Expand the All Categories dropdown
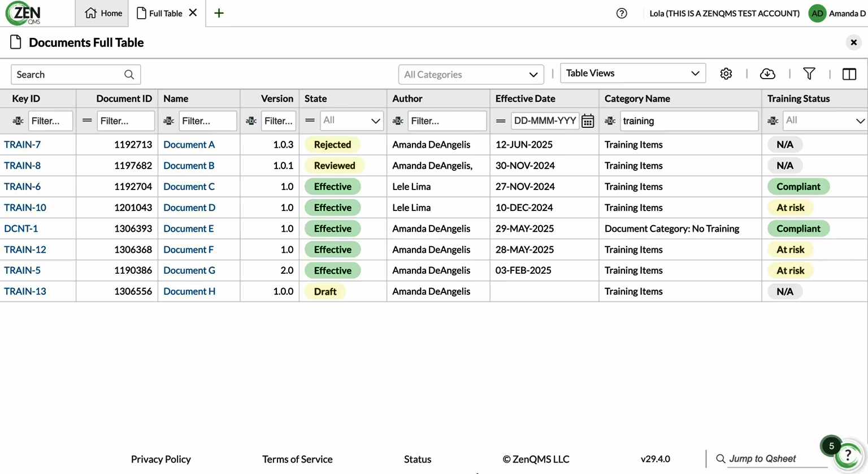 tap(471, 75)
